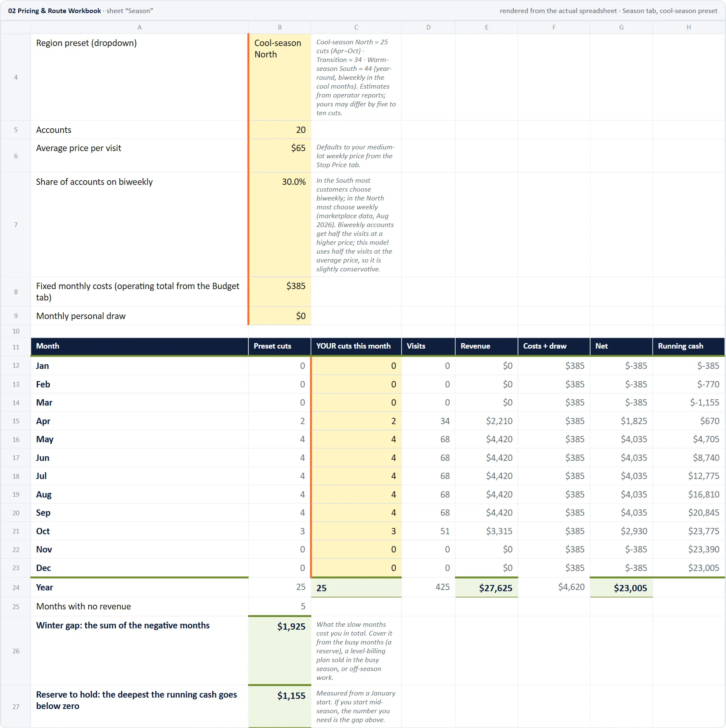
Task: Click the 'Measured from a January start' note
Action: pos(356,706)
